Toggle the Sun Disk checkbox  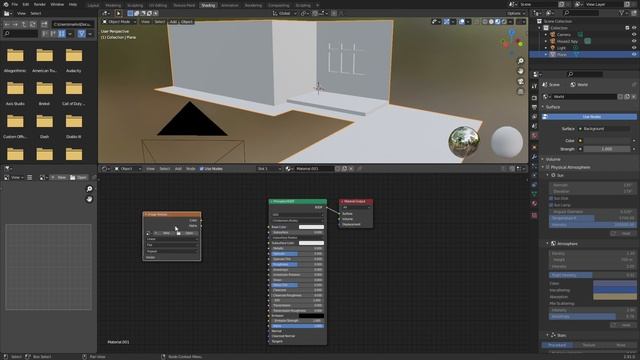click(x=551, y=198)
